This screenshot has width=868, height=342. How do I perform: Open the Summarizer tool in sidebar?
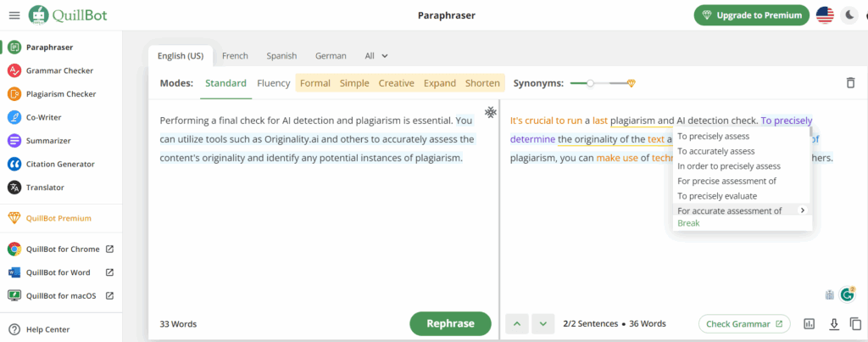pyautogui.click(x=50, y=141)
